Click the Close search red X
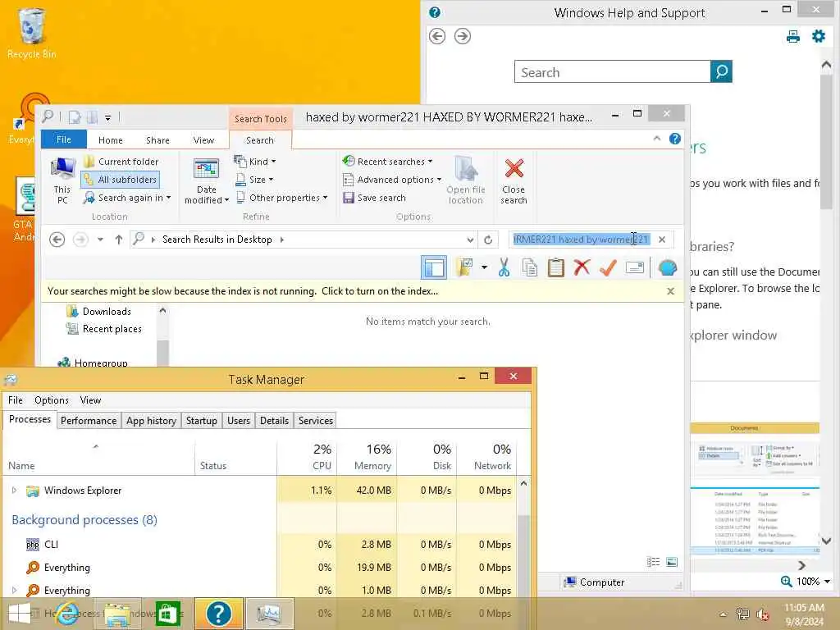This screenshot has height=630, width=840. 514,181
